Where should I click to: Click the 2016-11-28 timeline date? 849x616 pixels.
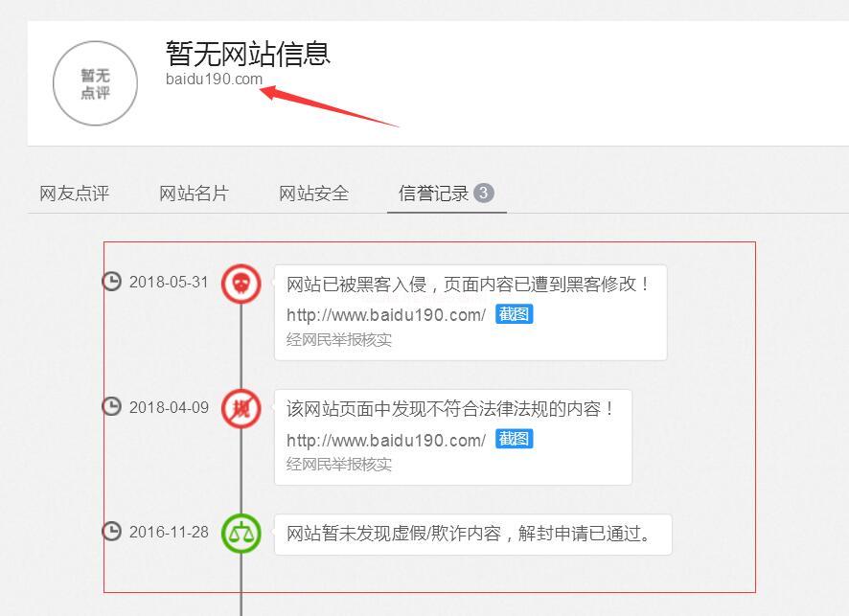[x=169, y=532]
